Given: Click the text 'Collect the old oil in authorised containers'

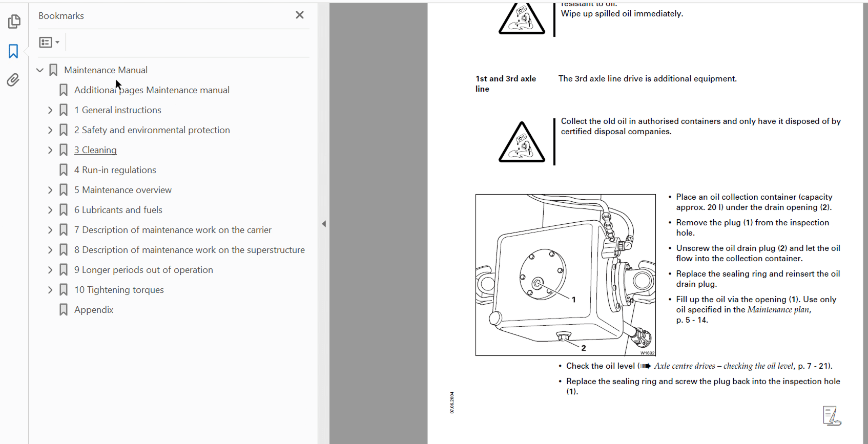Looking at the screenshot, I should tap(701, 126).
